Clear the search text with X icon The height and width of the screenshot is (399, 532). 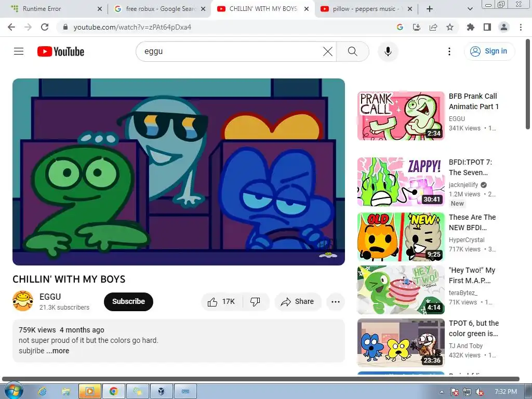[328, 51]
